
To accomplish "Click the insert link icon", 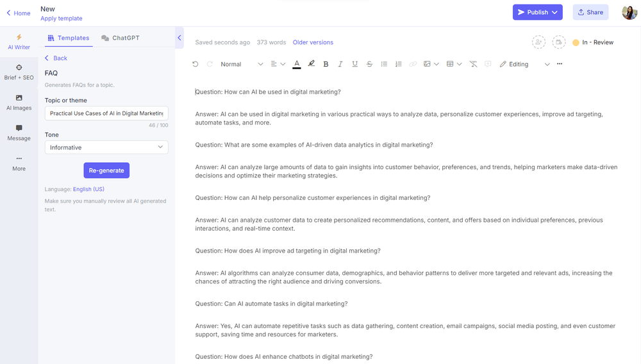I will pyautogui.click(x=413, y=64).
